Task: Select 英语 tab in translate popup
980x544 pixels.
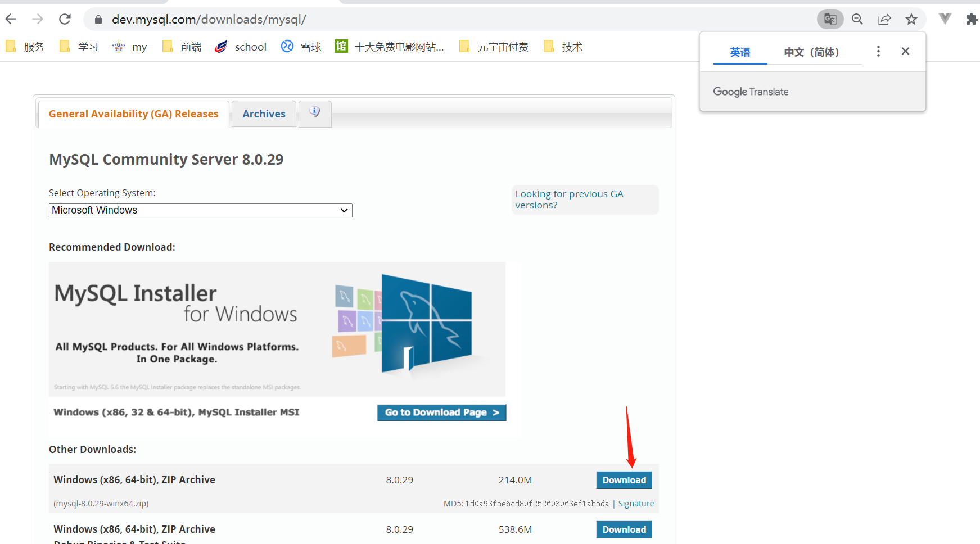Action: tap(740, 52)
